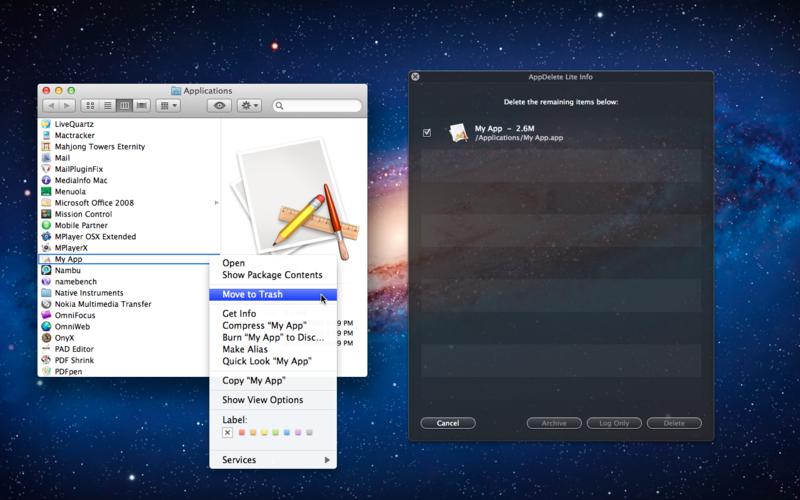
Task: Click the Log Only button in AppDelete
Action: pos(614,423)
